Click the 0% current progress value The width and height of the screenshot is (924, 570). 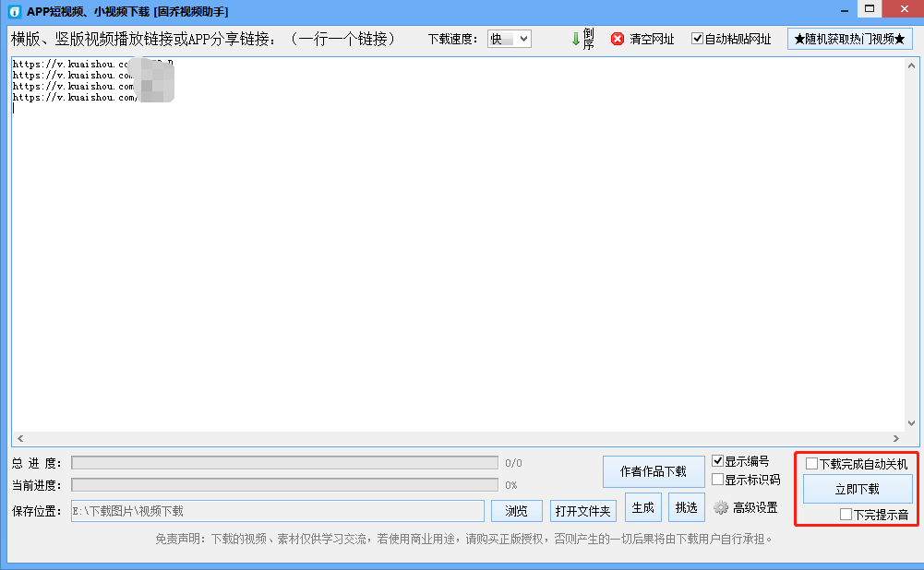point(510,485)
